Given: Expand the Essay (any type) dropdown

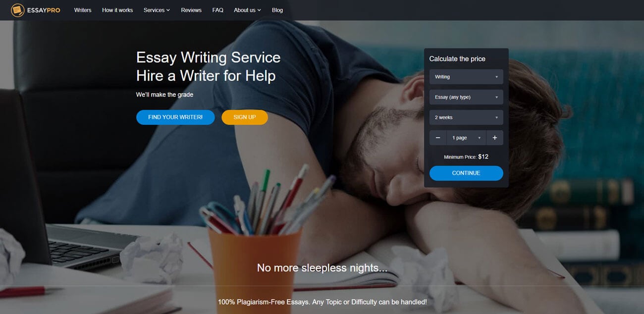Looking at the screenshot, I should tap(466, 97).
